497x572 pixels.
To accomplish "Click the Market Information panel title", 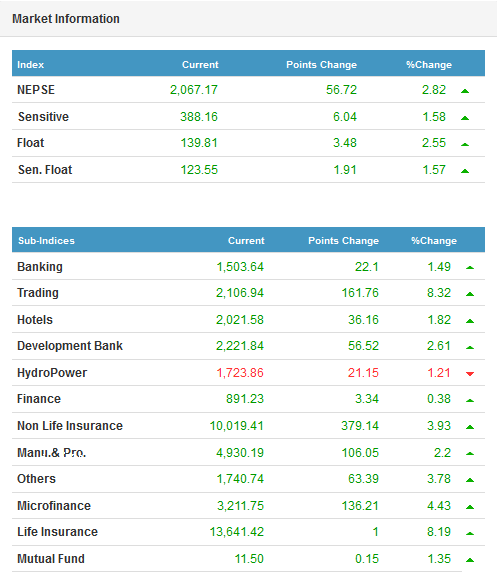I will (66, 19).
